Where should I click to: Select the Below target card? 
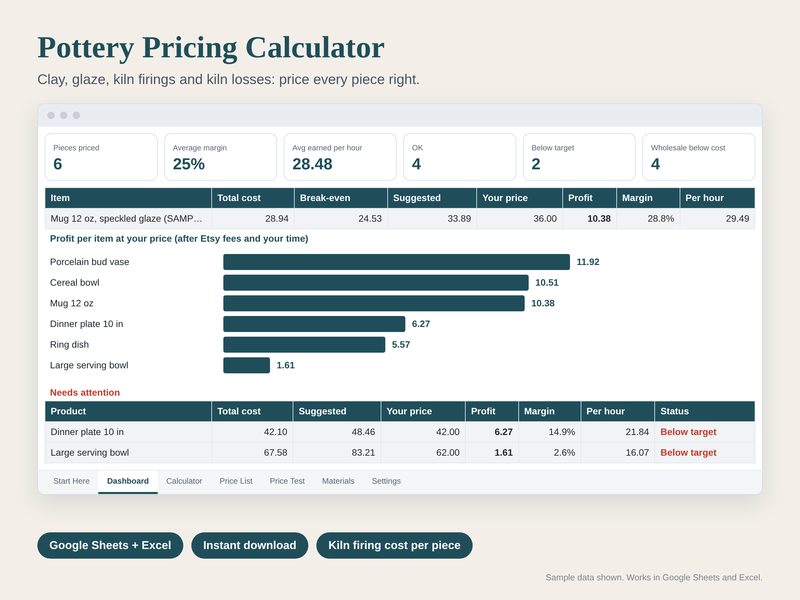tap(579, 157)
